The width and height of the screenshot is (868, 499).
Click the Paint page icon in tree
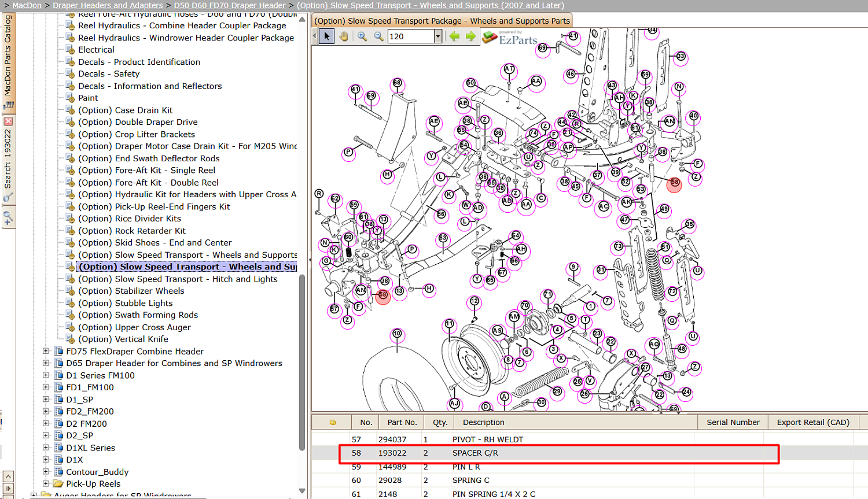pos(70,98)
